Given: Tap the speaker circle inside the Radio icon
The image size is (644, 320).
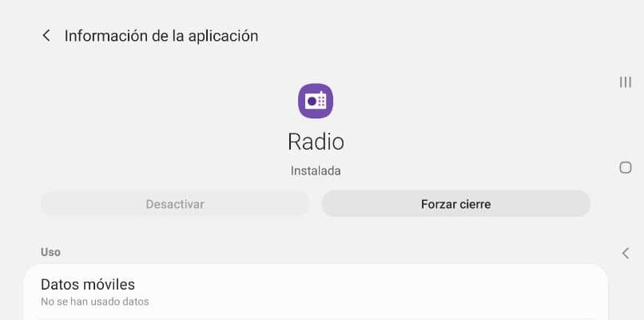Looking at the screenshot, I should [312, 101].
